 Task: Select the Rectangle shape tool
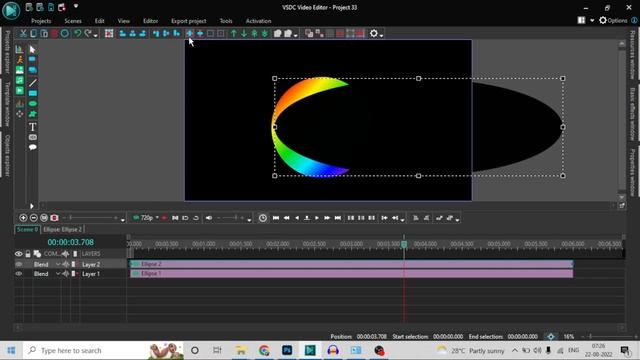32,93
